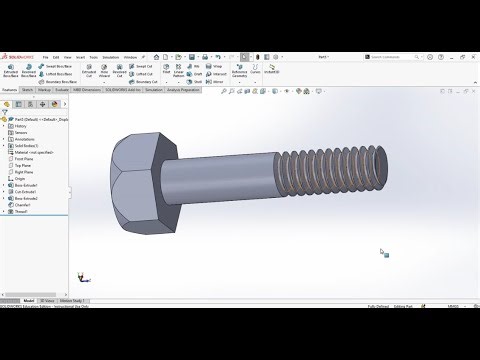Viewport: 480px width, 360px height.
Task: Select the Linear Pattern tool
Action: [179, 71]
